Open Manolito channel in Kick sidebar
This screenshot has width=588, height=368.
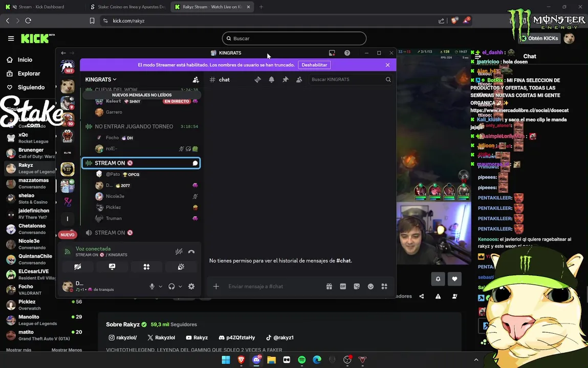pos(43,320)
